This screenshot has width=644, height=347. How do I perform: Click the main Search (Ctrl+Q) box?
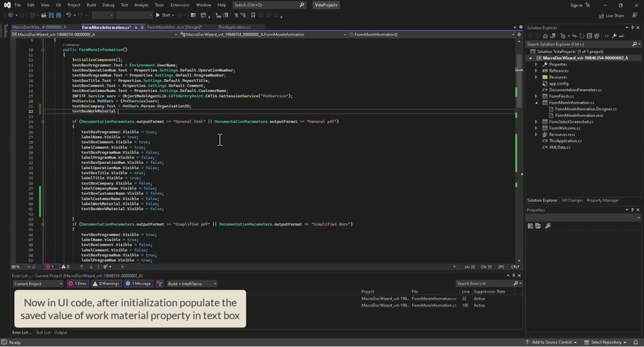[269, 5]
